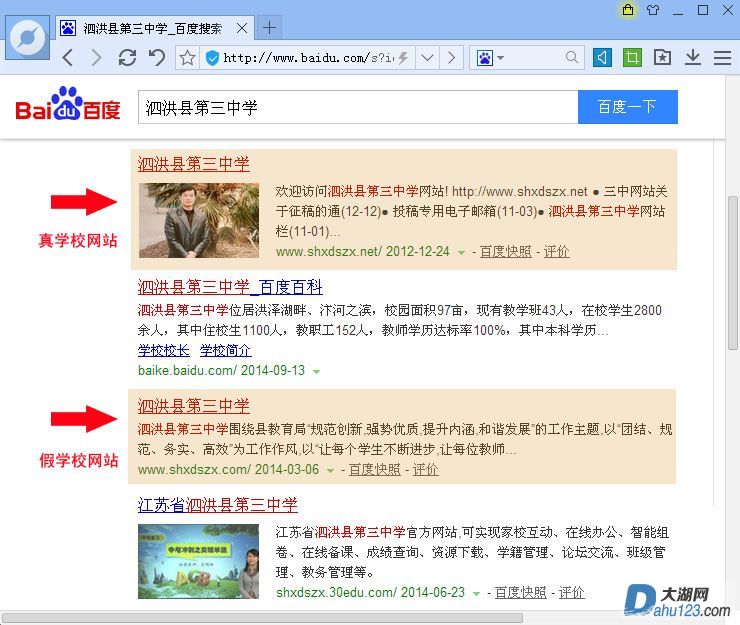The height and width of the screenshot is (625, 740).
Task: Click 评价 for shxdszx.30edu.com result
Action: point(572,592)
